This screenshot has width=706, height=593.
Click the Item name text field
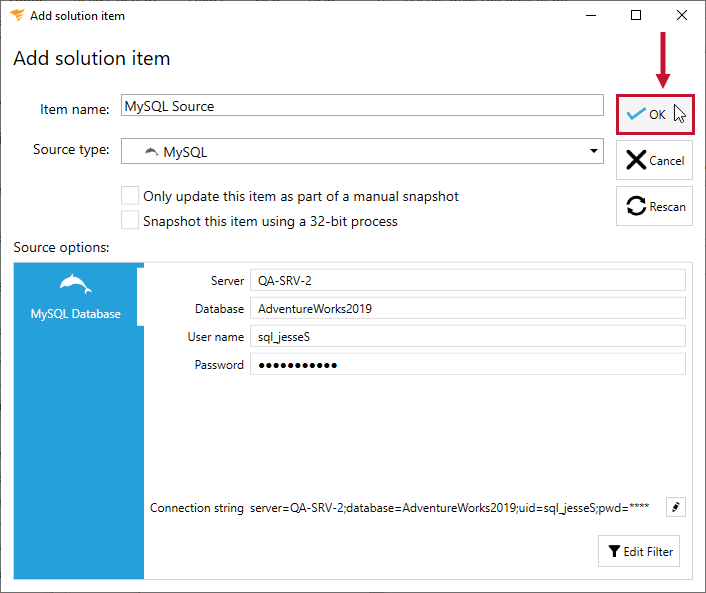(362, 105)
